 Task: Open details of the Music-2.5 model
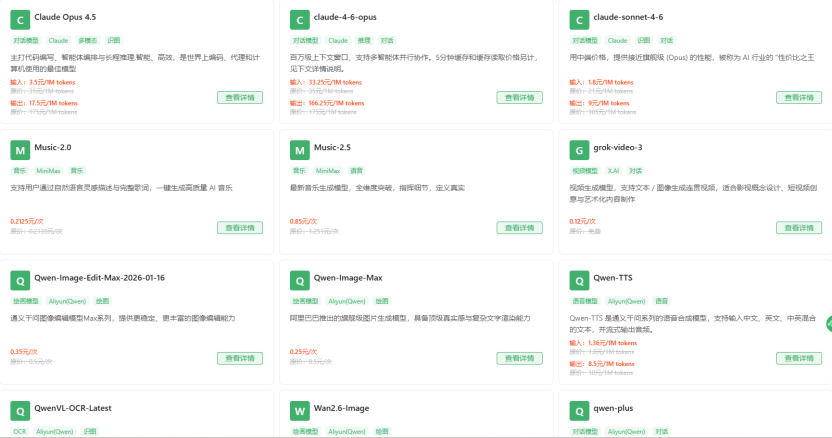tap(520, 227)
